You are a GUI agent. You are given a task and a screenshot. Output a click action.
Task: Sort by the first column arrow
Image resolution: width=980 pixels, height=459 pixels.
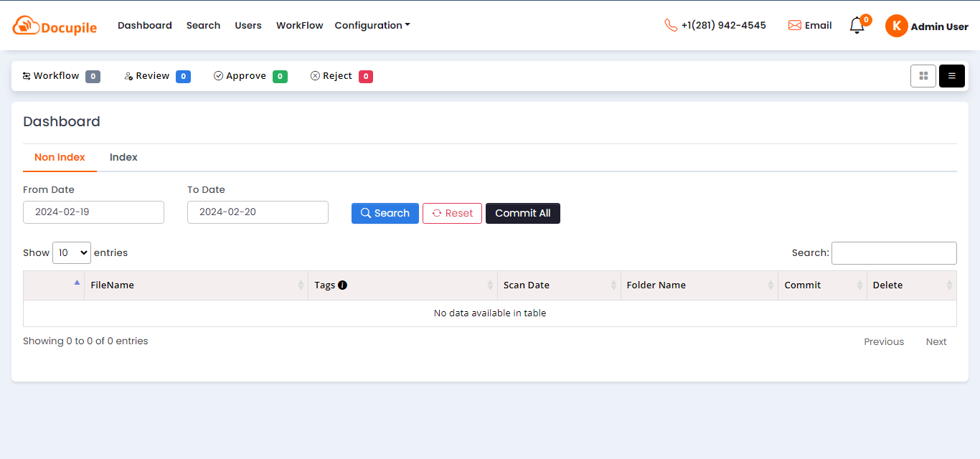click(x=77, y=283)
